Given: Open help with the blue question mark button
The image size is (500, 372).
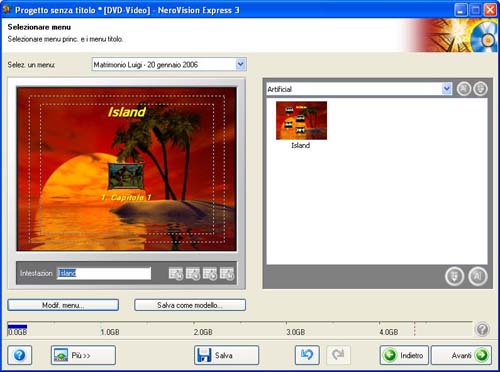Looking at the screenshot, I should [20, 355].
